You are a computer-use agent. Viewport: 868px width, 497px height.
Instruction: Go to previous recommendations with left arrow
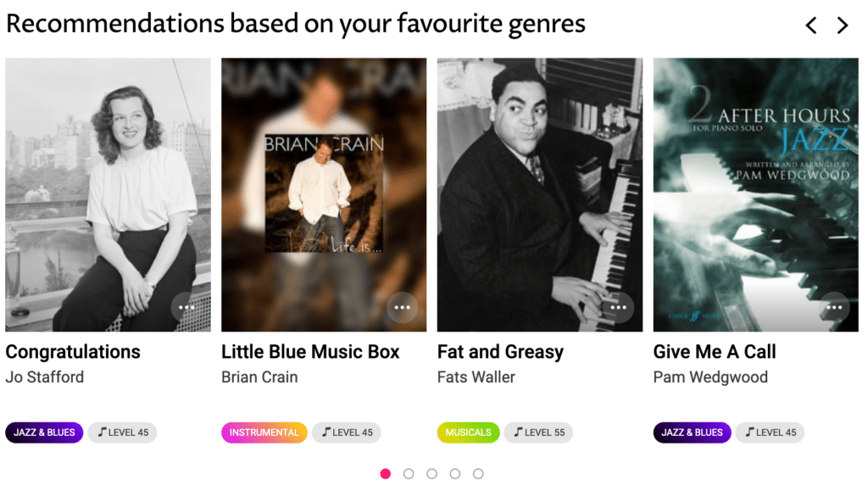click(811, 25)
